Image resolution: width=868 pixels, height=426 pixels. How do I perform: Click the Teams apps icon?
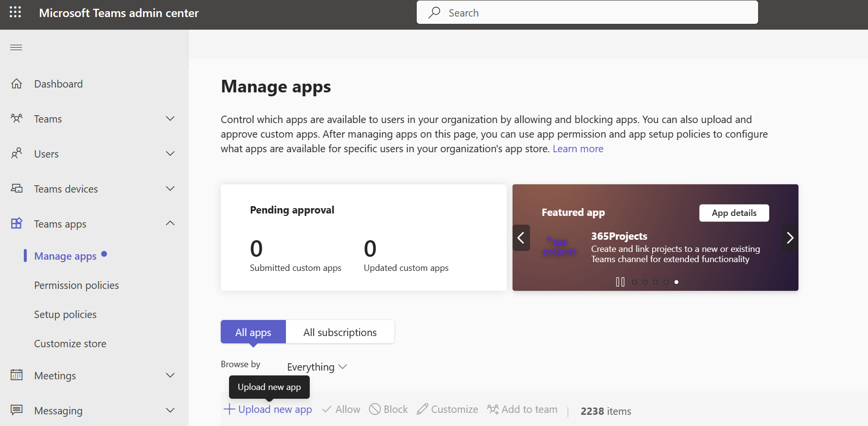17,223
